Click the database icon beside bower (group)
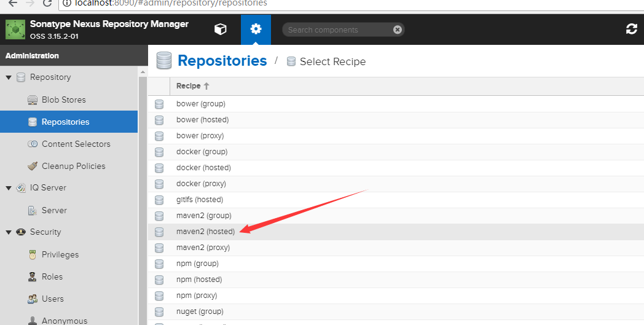This screenshot has height=325, width=644. [x=159, y=104]
